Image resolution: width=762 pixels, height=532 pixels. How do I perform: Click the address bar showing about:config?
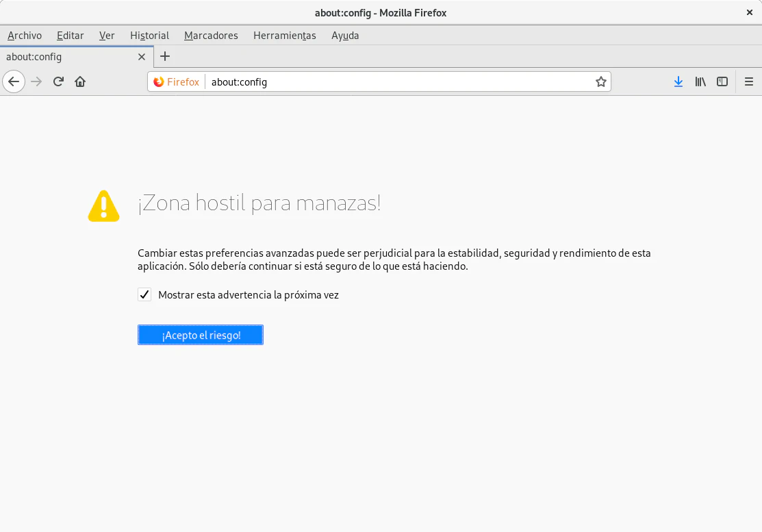coord(397,82)
